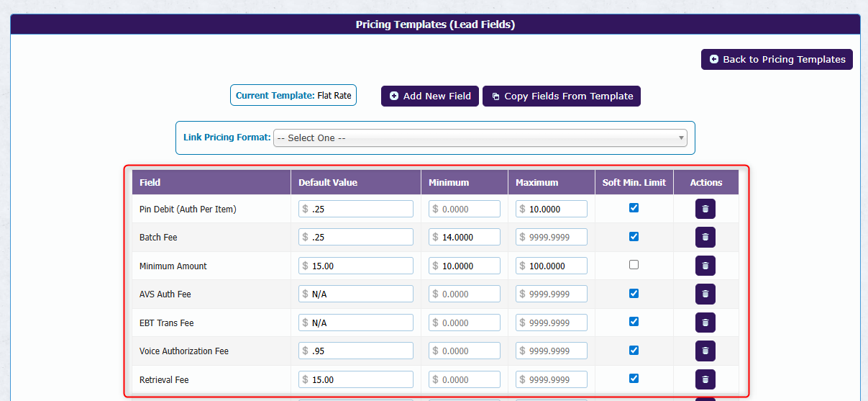Delete the Voice Authorization Fee row
The image size is (868, 401).
coord(705,351)
